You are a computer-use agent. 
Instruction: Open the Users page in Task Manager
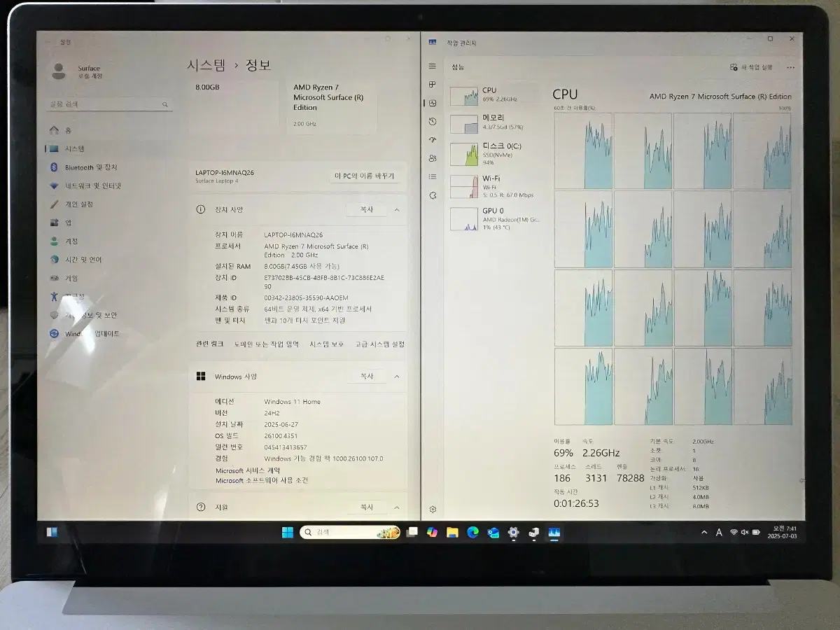pos(433,158)
